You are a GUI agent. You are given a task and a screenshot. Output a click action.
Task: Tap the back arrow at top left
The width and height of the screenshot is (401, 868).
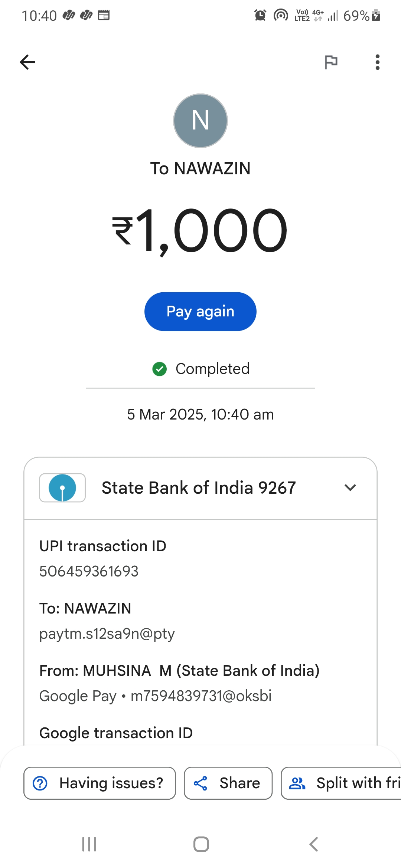click(x=27, y=62)
